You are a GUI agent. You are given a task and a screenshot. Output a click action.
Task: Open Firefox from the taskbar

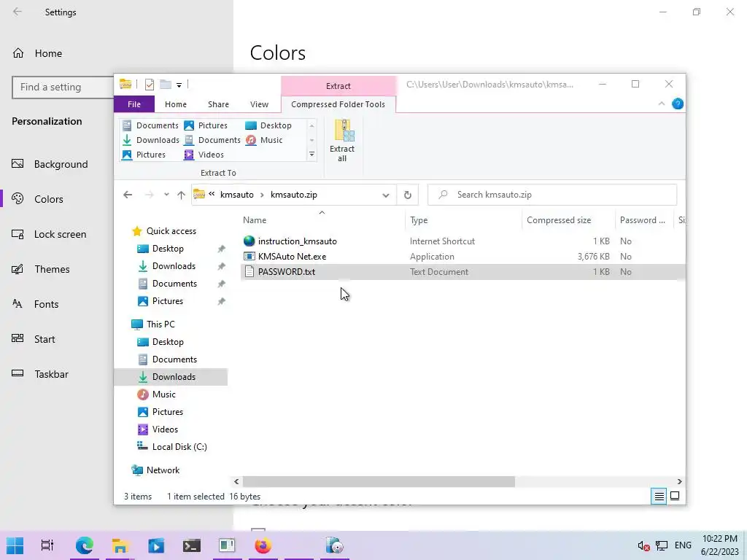[263, 545]
